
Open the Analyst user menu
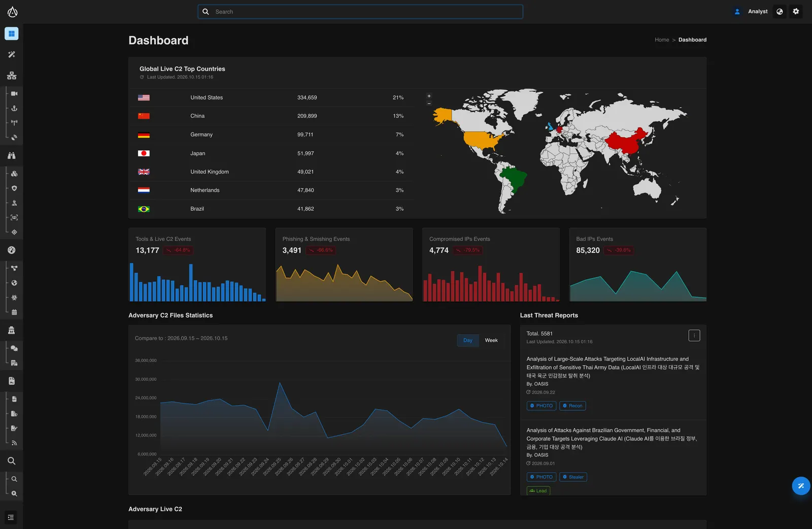(751, 12)
